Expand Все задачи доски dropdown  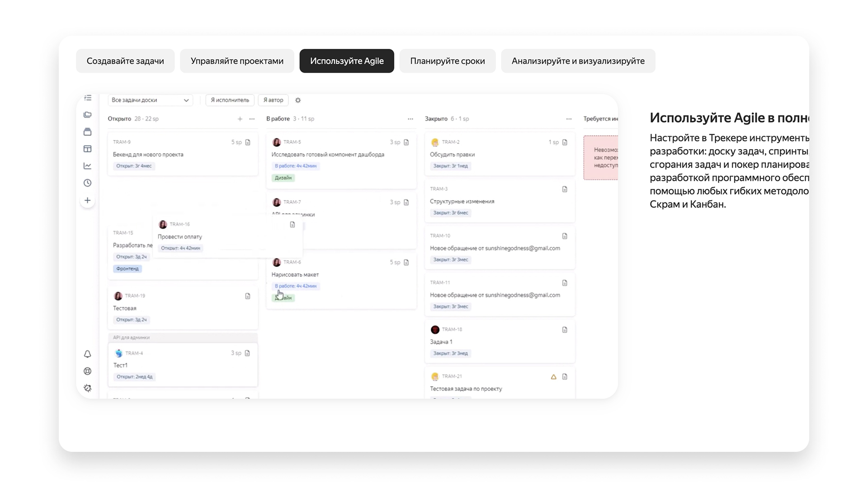150,100
